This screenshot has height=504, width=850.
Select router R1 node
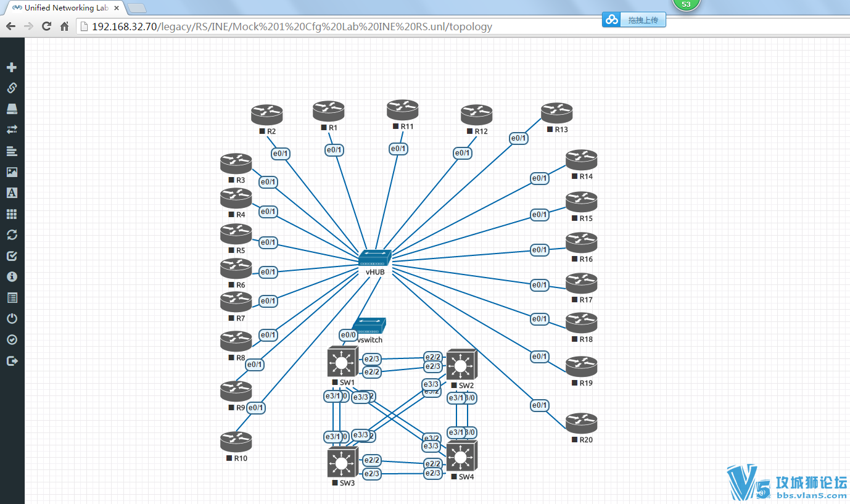(328, 111)
